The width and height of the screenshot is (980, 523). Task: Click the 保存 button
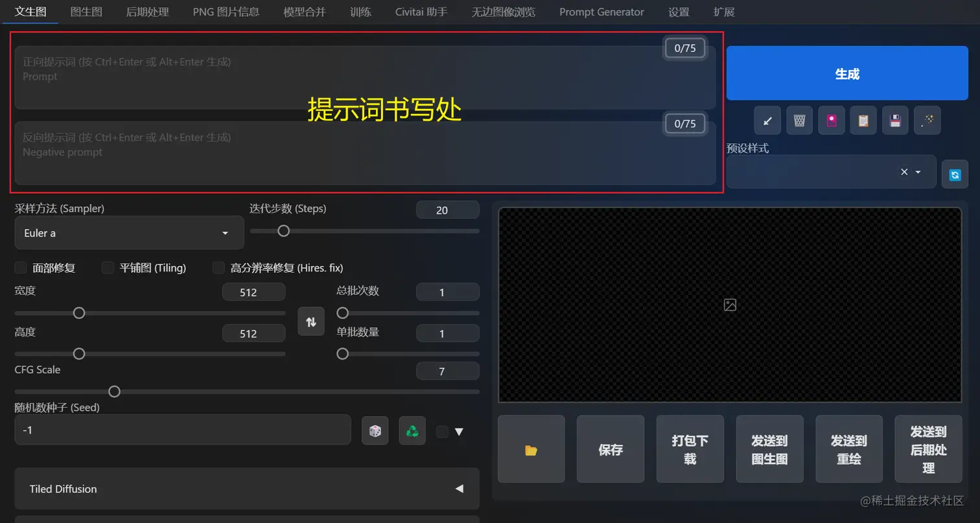(x=611, y=449)
